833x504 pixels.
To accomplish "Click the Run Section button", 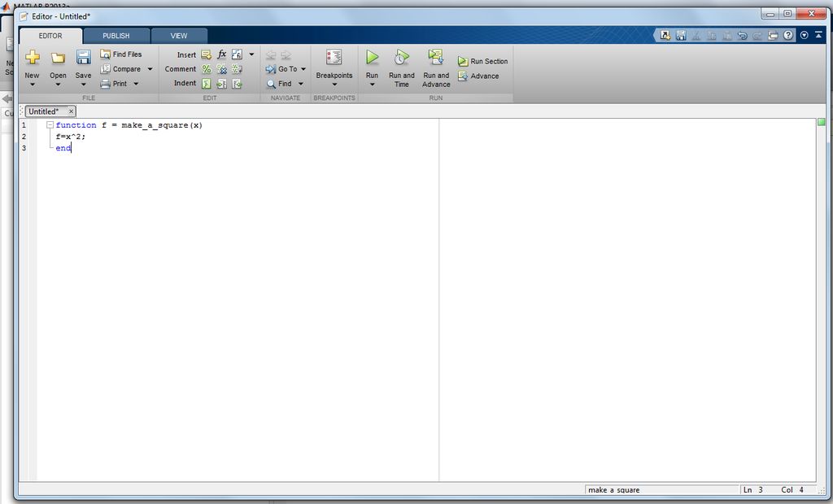I will pyautogui.click(x=483, y=62).
